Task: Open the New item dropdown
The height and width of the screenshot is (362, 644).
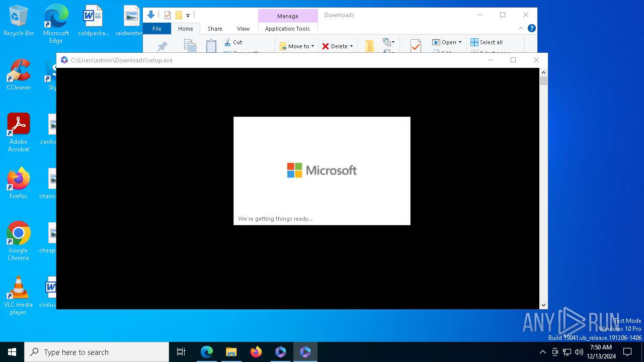Action: click(388, 42)
